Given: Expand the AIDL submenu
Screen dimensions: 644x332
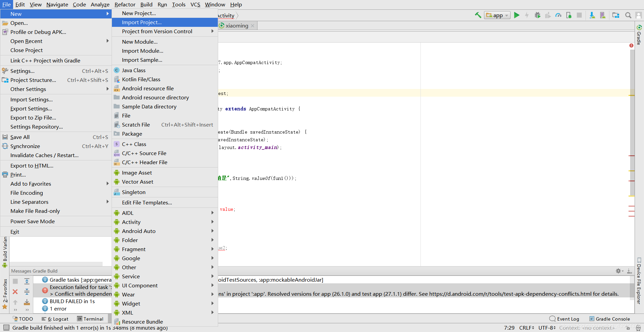Looking at the screenshot, I should [165, 213].
